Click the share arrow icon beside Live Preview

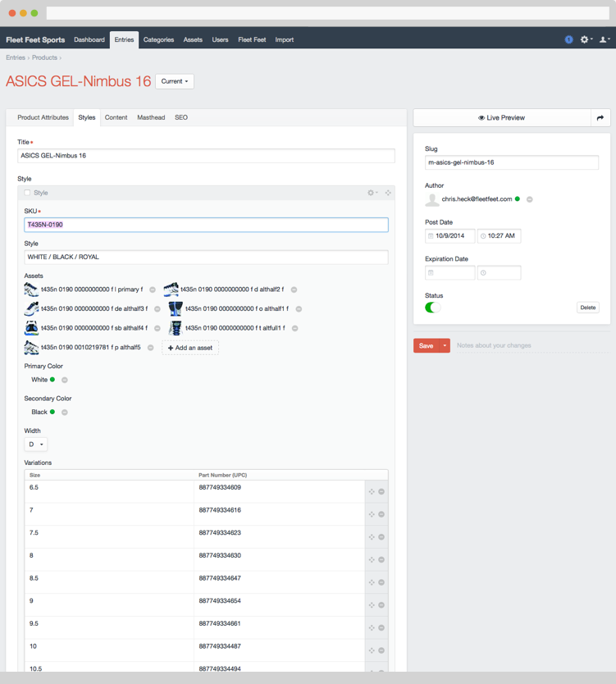click(600, 118)
